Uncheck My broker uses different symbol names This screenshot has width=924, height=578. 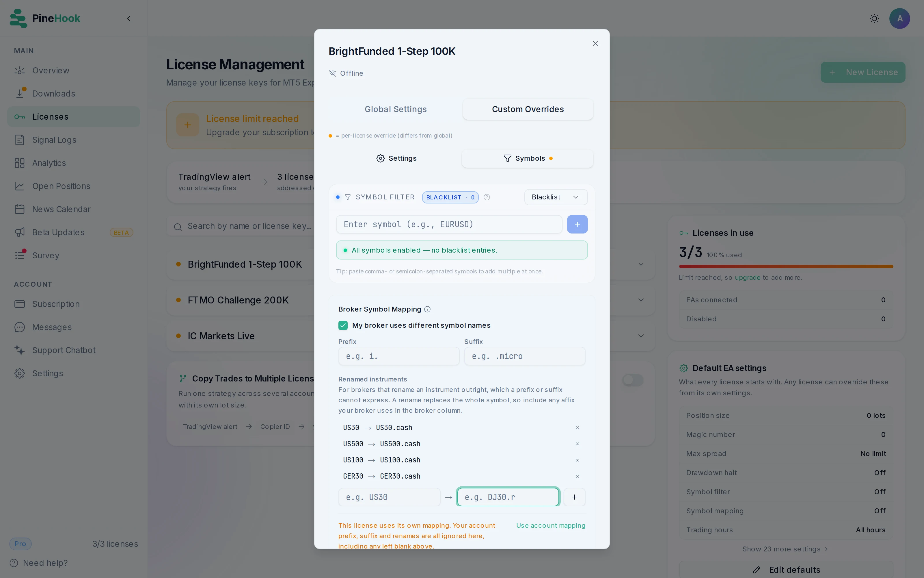[x=343, y=325]
